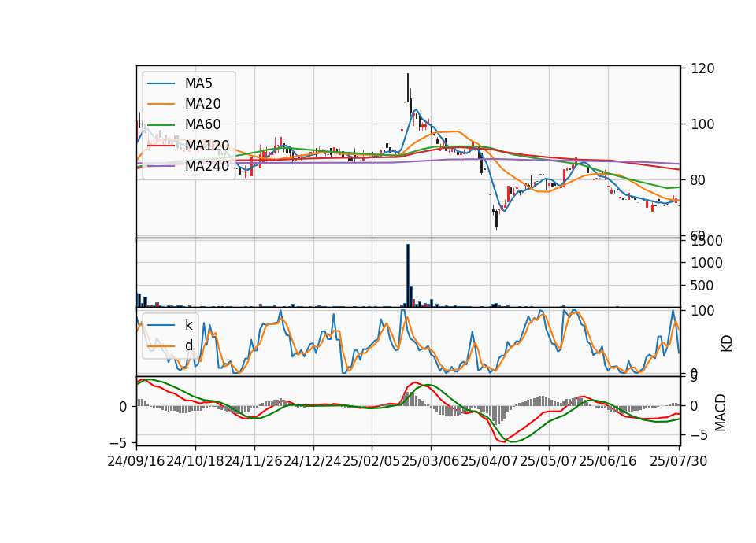Click the 25/07/30 date tick label
Viewport: 756px width, 543px height.
click(x=679, y=462)
